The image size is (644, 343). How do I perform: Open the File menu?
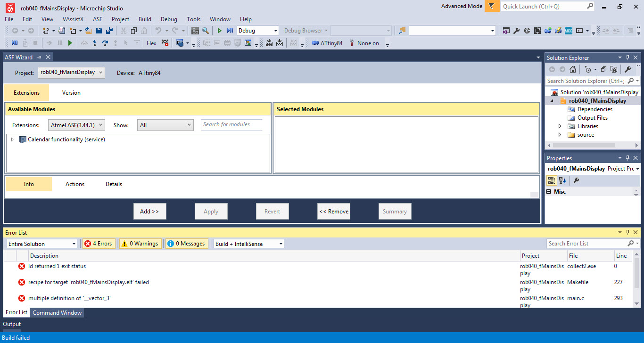(x=9, y=19)
